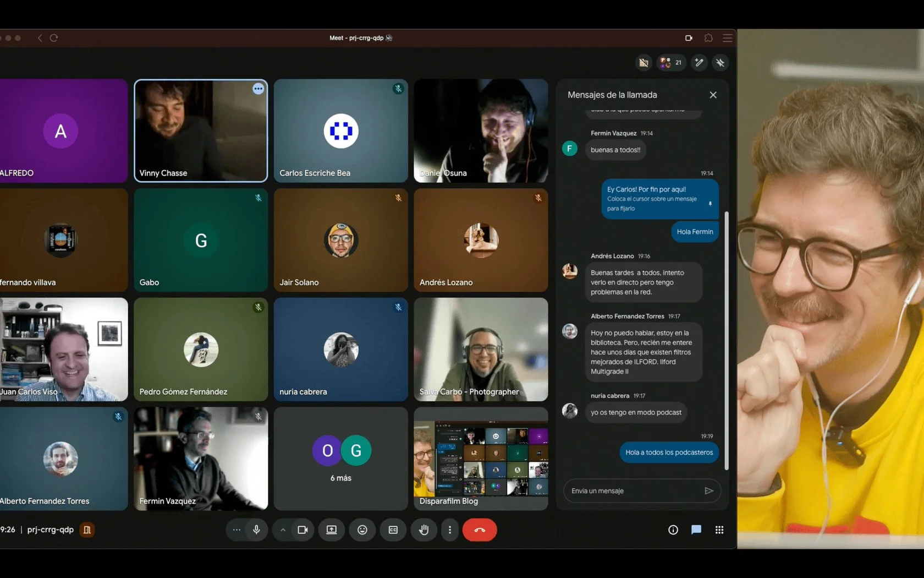This screenshot has height=578, width=924.
Task: Click the prj-crrg-qdp meeting code text
Action: pos(50,530)
